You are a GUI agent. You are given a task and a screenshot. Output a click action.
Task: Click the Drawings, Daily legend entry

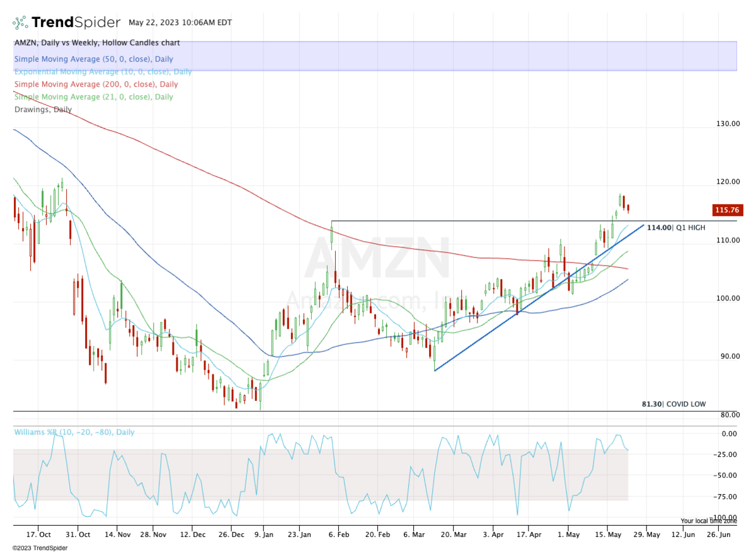pos(43,110)
